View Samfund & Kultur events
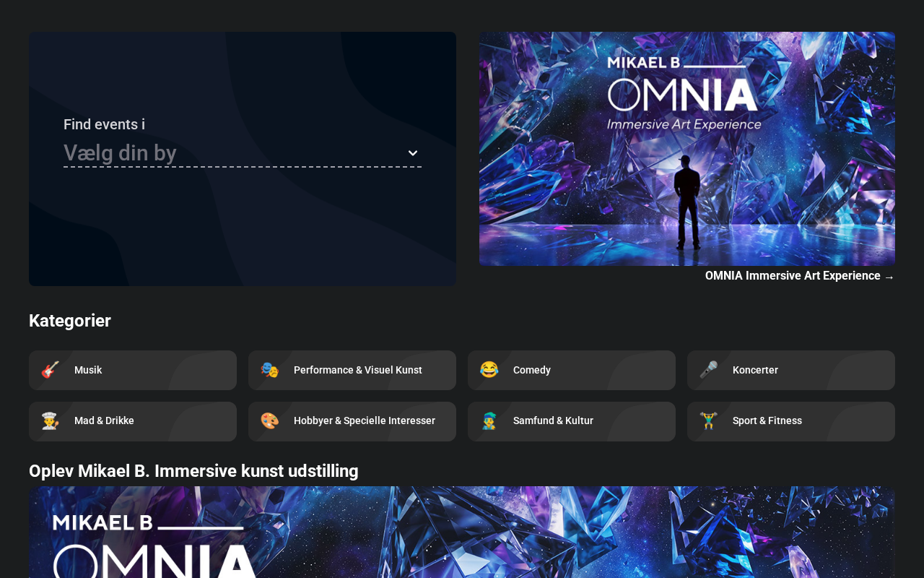 (x=572, y=421)
